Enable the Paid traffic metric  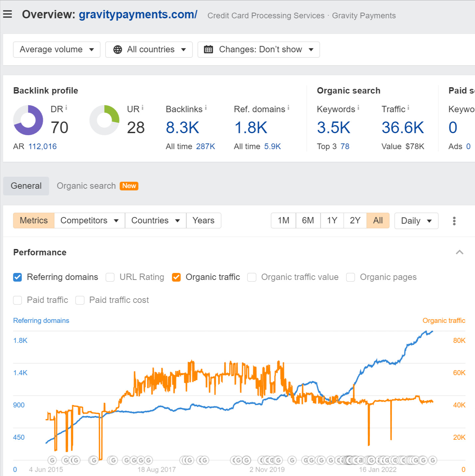click(x=17, y=300)
